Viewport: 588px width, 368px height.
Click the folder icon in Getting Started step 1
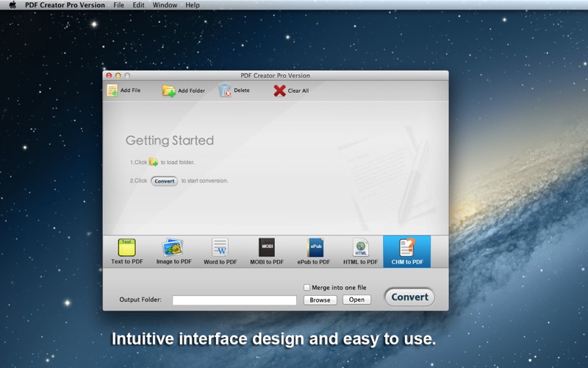click(154, 162)
